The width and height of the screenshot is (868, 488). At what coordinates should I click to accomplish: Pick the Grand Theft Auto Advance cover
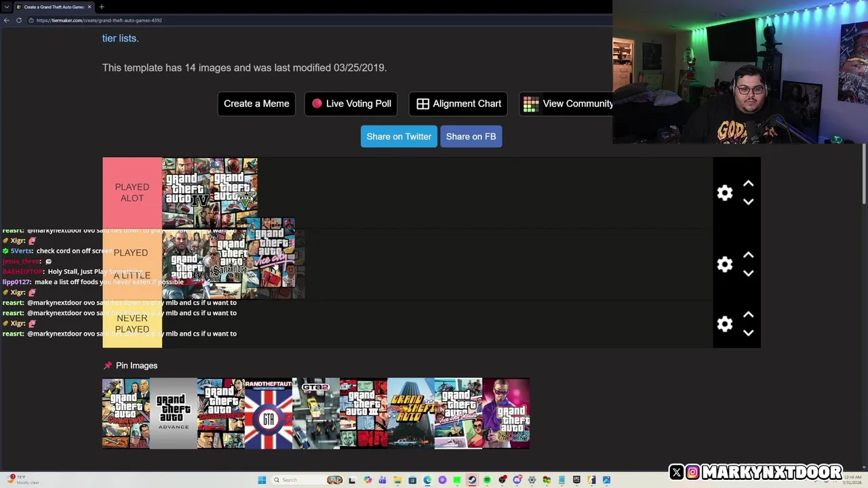click(x=174, y=413)
